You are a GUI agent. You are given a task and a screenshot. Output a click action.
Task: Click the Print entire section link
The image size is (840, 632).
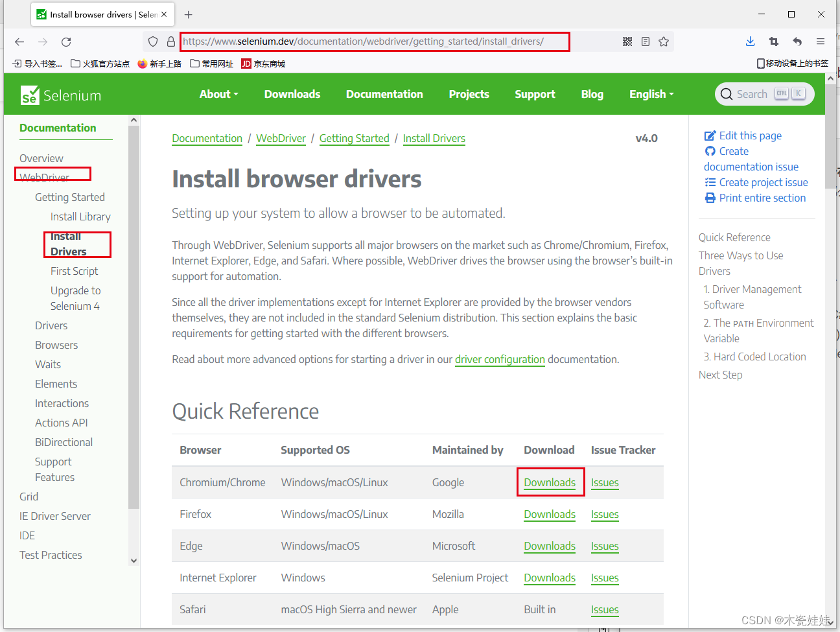762,198
